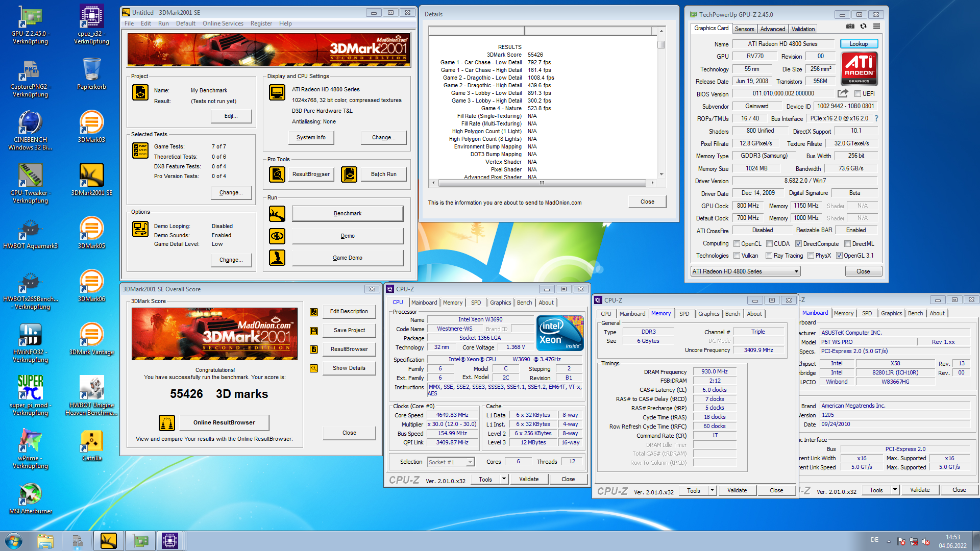The image size is (980, 551).
Task: Open the Online Services menu
Action: [x=223, y=23]
